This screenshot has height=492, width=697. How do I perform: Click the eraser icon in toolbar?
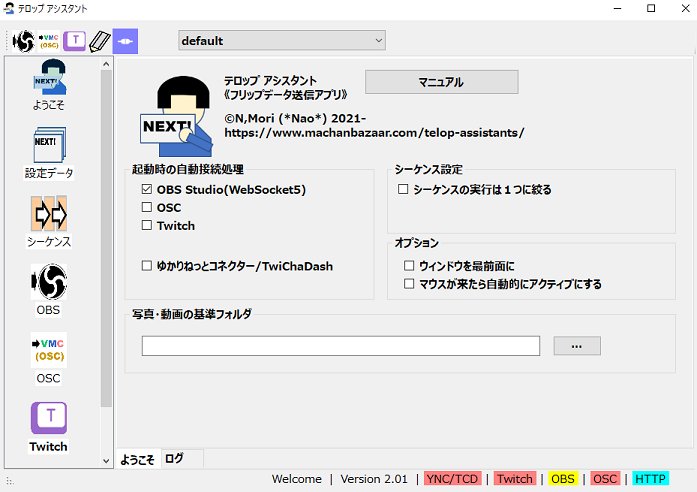pos(99,41)
